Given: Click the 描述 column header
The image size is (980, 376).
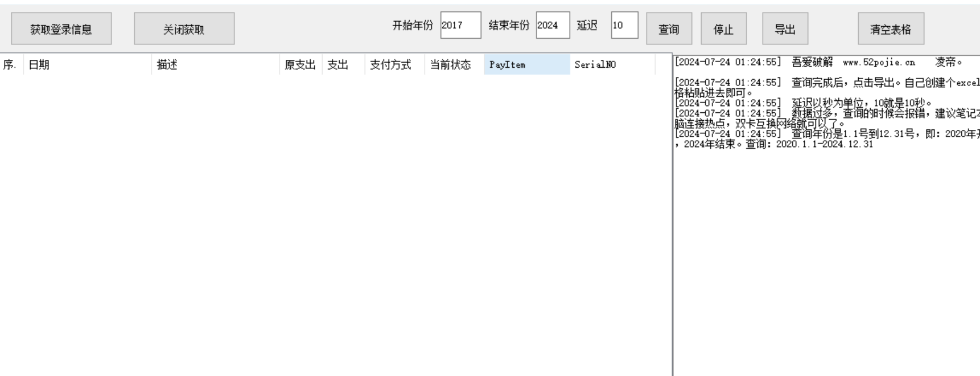Looking at the screenshot, I should pos(215,65).
